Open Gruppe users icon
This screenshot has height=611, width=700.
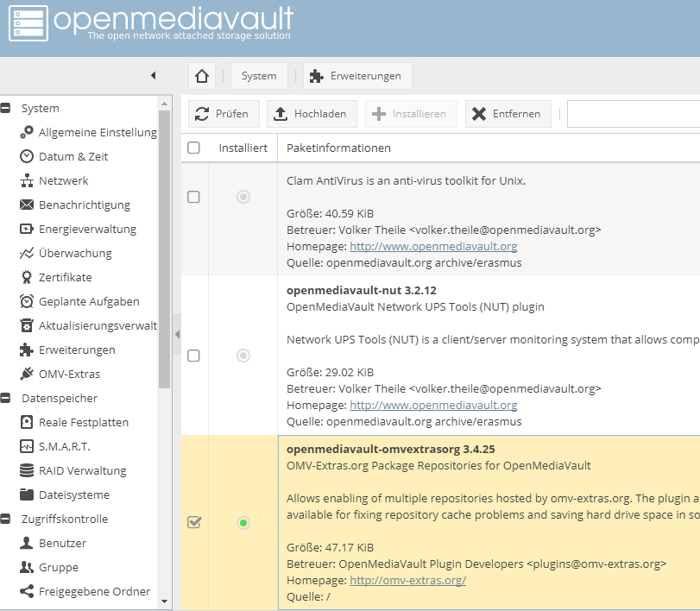click(27, 567)
